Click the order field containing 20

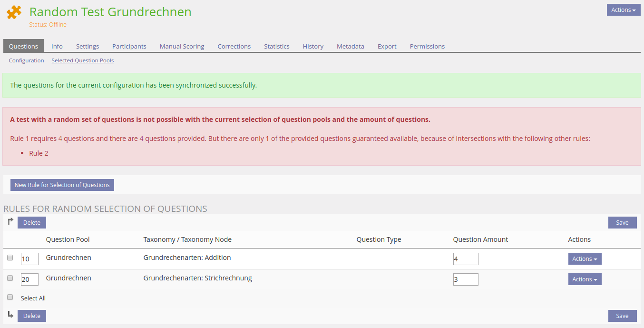point(29,279)
